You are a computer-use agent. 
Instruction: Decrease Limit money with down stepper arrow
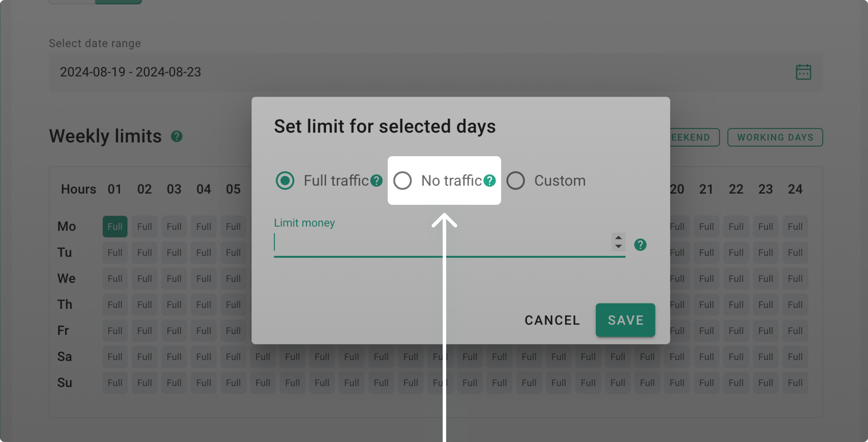(x=618, y=246)
